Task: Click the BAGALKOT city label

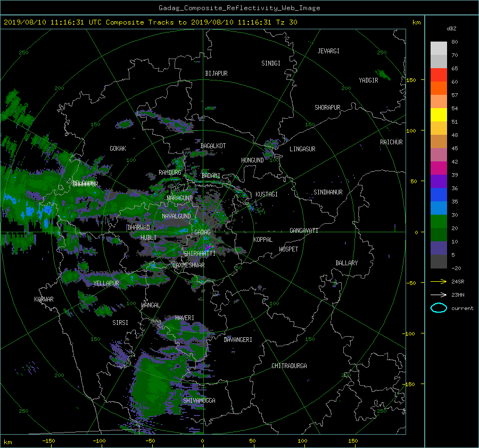Action: (x=213, y=146)
